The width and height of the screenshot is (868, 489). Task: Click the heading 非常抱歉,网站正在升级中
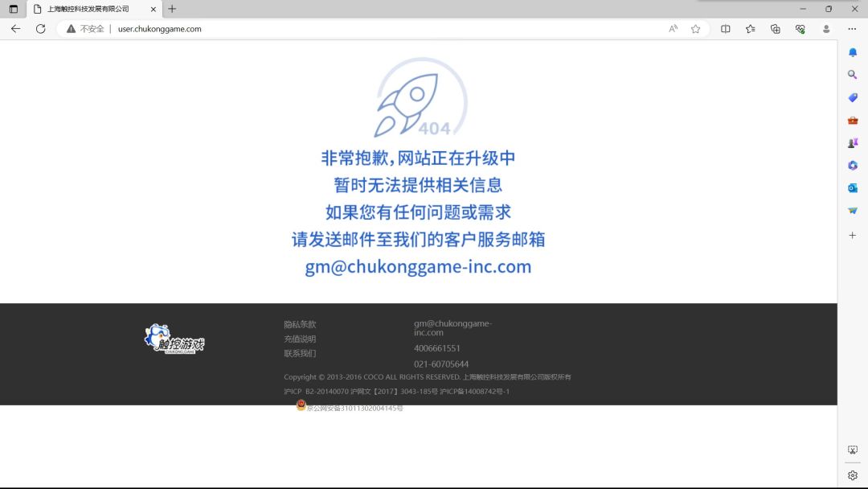[418, 158]
